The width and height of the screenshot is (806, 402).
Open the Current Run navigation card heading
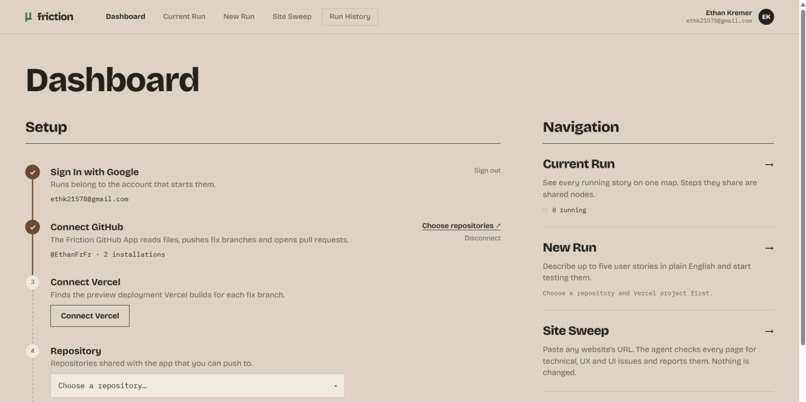pyautogui.click(x=579, y=164)
